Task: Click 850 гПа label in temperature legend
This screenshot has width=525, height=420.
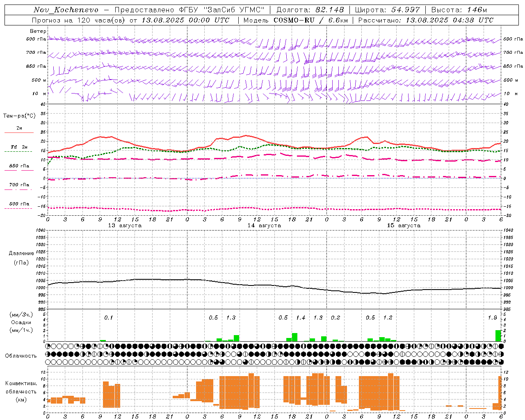Action: click(x=19, y=166)
